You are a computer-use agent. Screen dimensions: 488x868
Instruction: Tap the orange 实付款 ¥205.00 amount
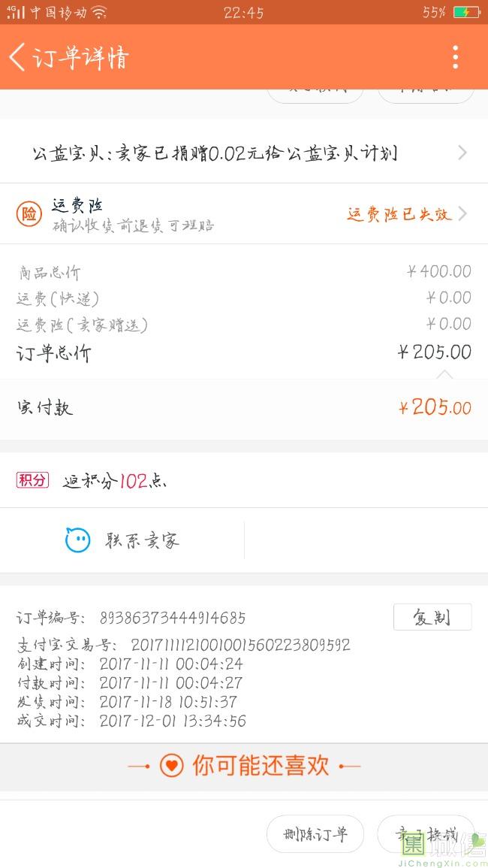click(x=435, y=408)
